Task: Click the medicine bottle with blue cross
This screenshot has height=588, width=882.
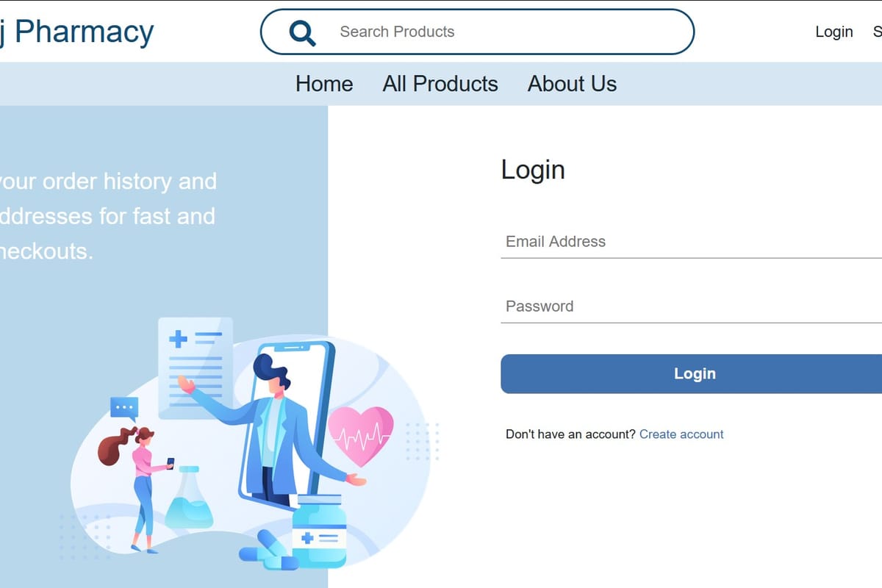Action: click(320, 531)
